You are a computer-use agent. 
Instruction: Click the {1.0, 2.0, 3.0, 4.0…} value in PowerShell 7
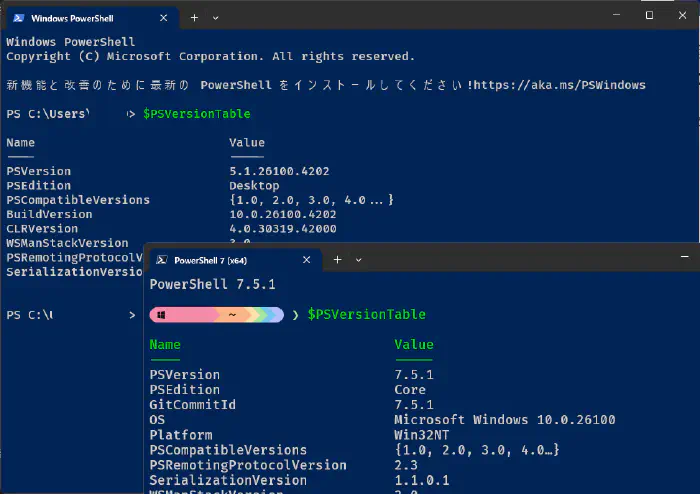pos(477,450)
